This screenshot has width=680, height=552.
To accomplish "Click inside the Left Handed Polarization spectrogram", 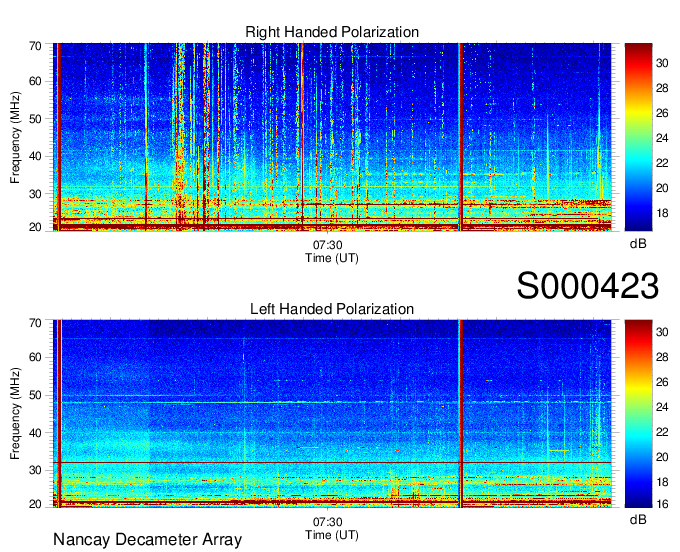I will [332, 414].
